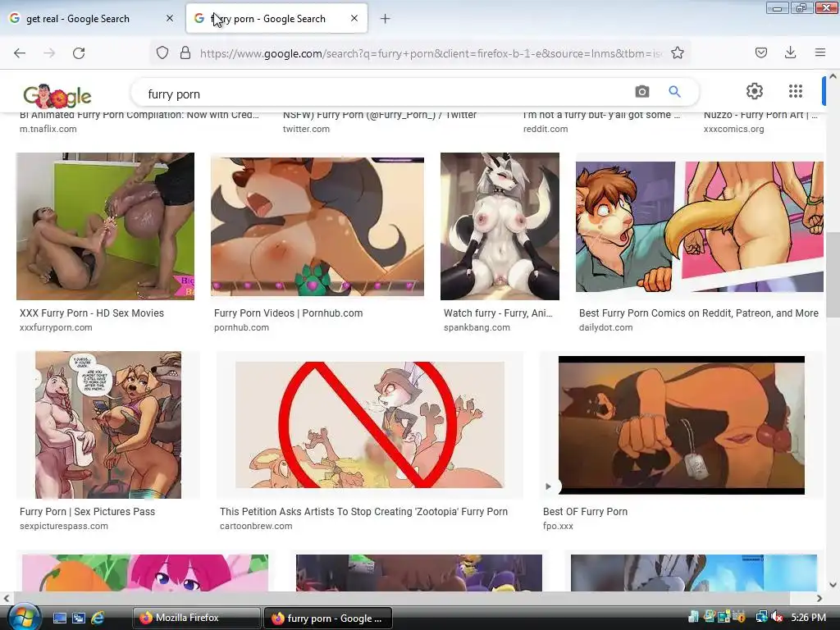Click the forward navigation arrow
The width and height of the screenshot is (840, 630).
coord(49,53)
